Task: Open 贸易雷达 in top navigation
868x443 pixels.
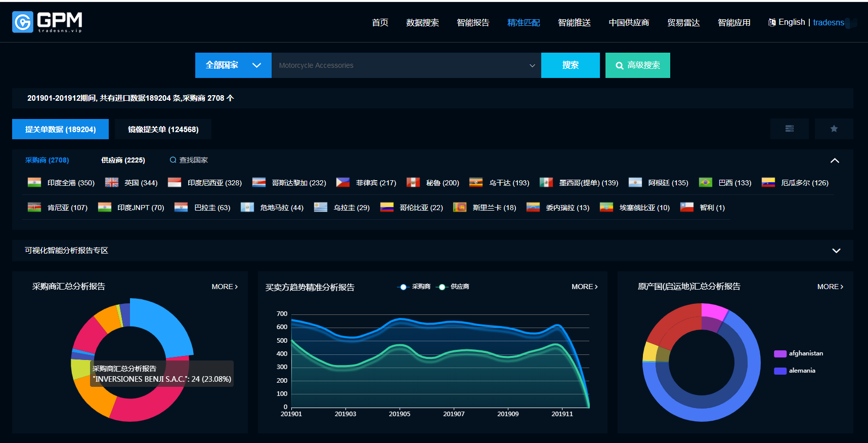Action: (683, 22)
